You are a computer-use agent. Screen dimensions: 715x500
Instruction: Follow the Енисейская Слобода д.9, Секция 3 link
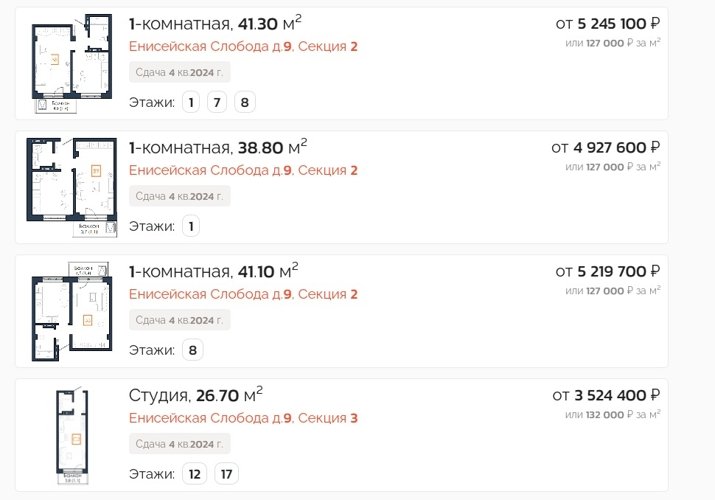point(243,418)
